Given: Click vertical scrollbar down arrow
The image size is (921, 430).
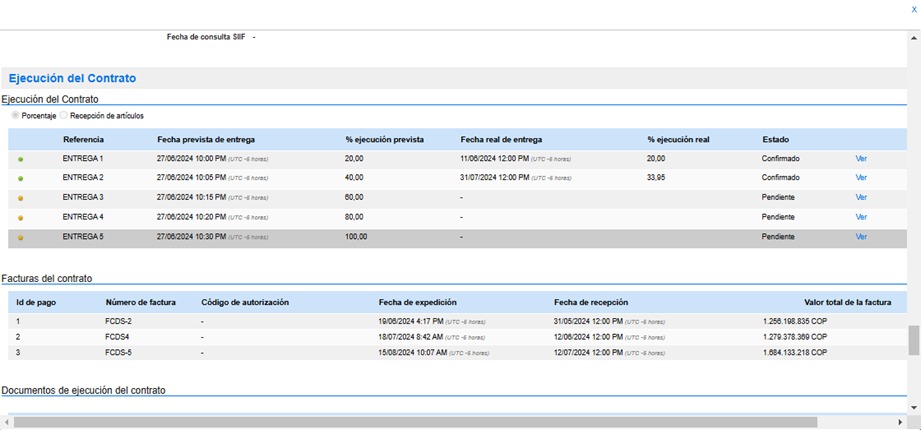Looking at the screenshot, I should click(x=913, y=408).
